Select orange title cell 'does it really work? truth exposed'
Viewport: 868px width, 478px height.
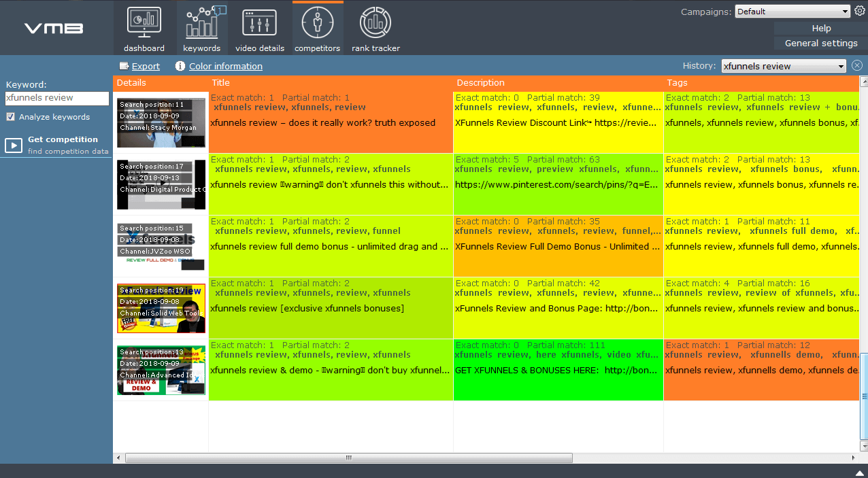[x=331, y=122]
